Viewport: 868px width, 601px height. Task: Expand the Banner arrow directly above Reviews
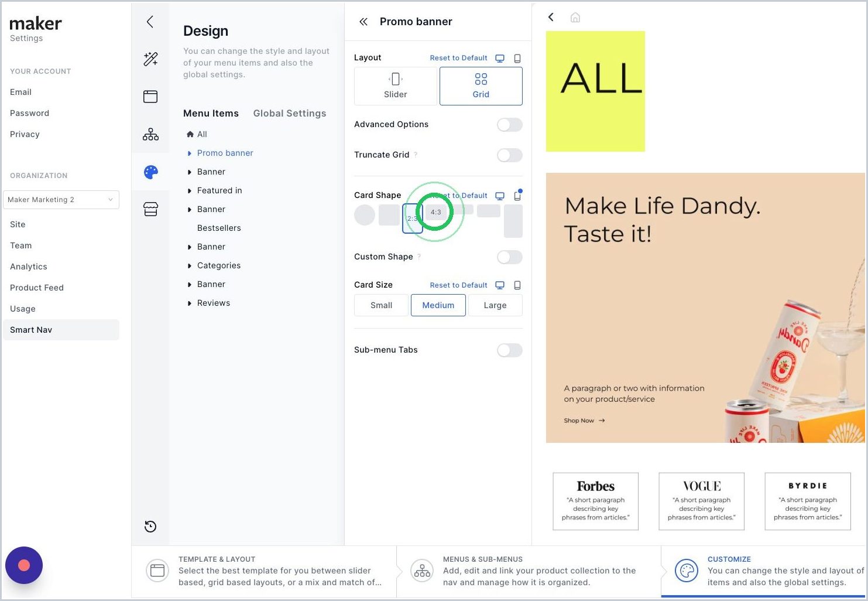pyautogui.click(x=189, y=285)
